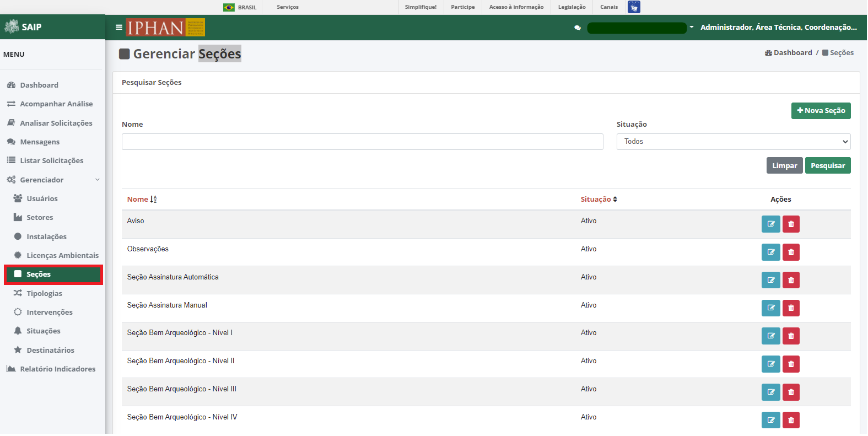Edit Seção Bem Arqueológico - Nível III
868x436 pixels.
click(771, 392)
